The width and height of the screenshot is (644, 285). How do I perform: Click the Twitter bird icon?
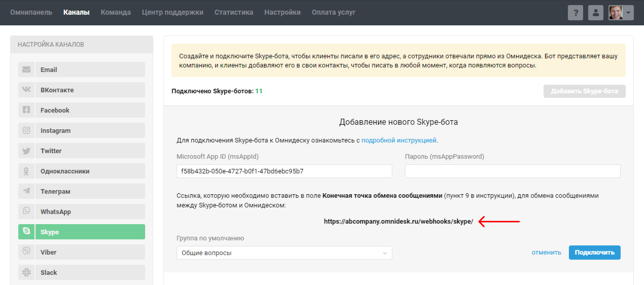click(26, 151)
